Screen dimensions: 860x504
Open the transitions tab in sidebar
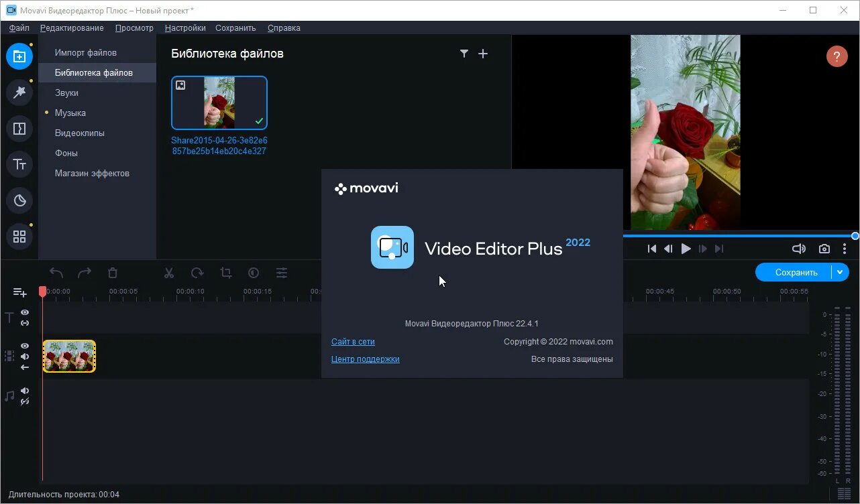[x=19, y=129]
